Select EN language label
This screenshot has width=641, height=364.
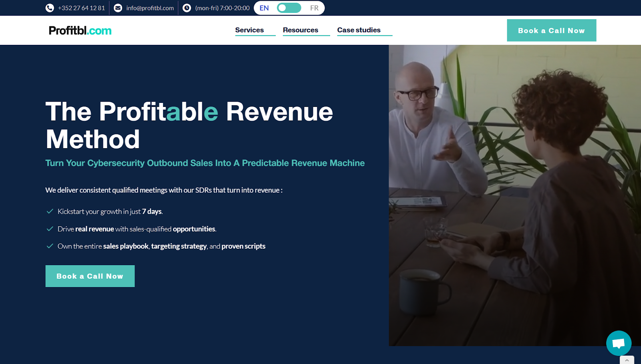point(264,8)
